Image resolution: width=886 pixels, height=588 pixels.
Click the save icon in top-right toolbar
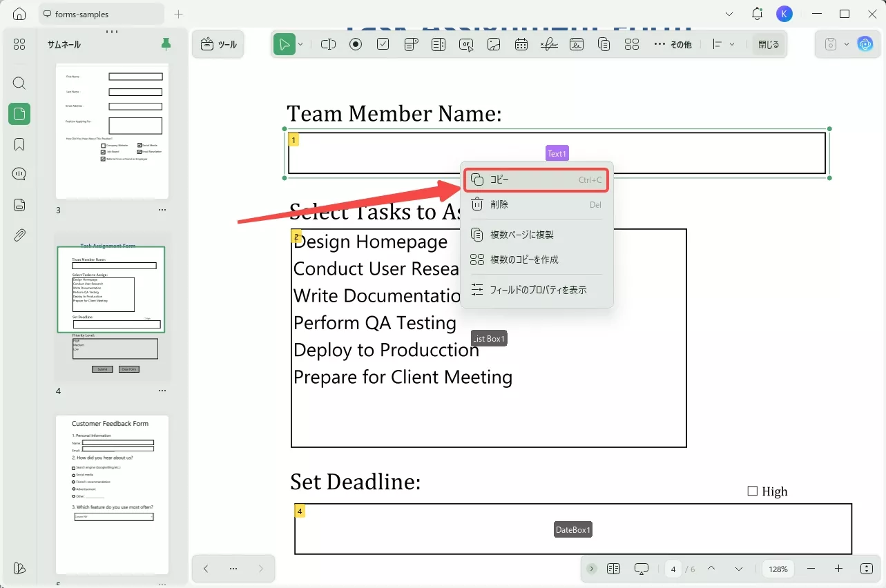831,44
